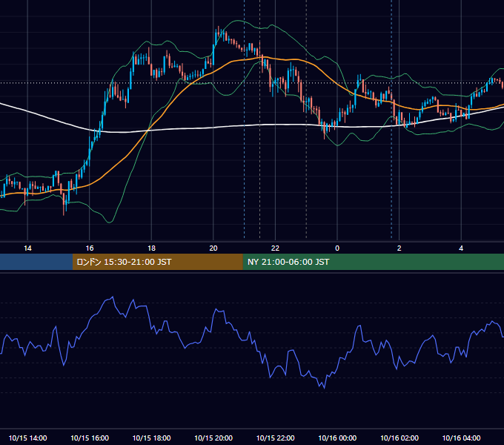The image size is (504, 445).
Task: Click the 10/15 14:00 date label
Action: point(27,438)
